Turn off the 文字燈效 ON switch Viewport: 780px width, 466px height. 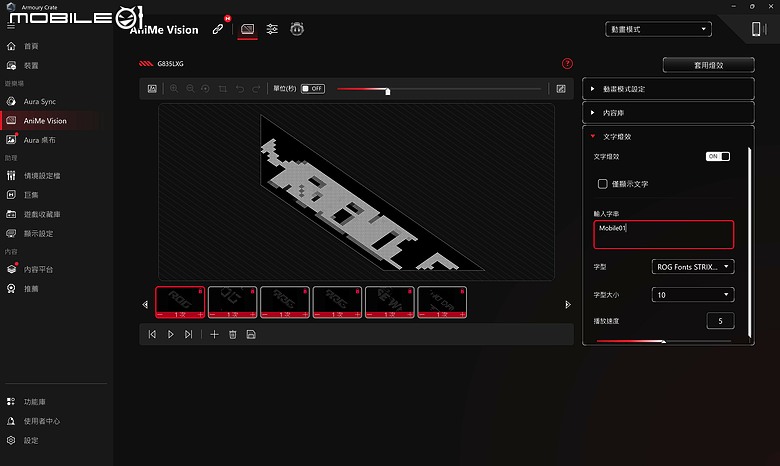[718, 156]
